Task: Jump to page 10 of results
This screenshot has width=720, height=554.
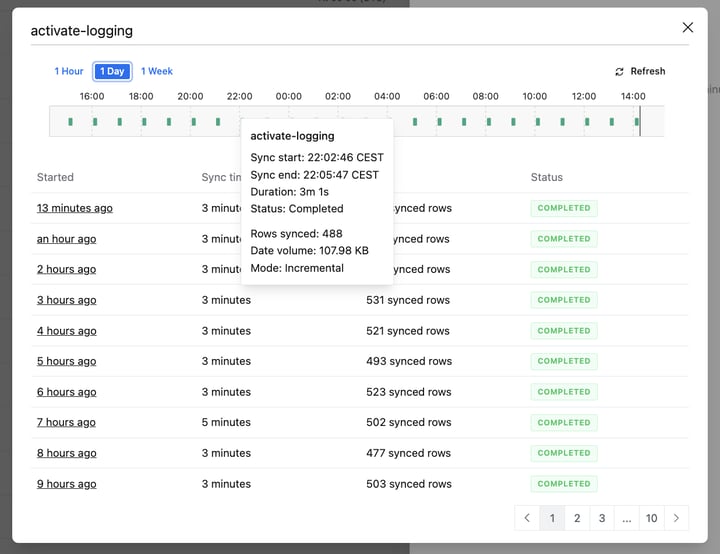Action: tap(652, 518)
